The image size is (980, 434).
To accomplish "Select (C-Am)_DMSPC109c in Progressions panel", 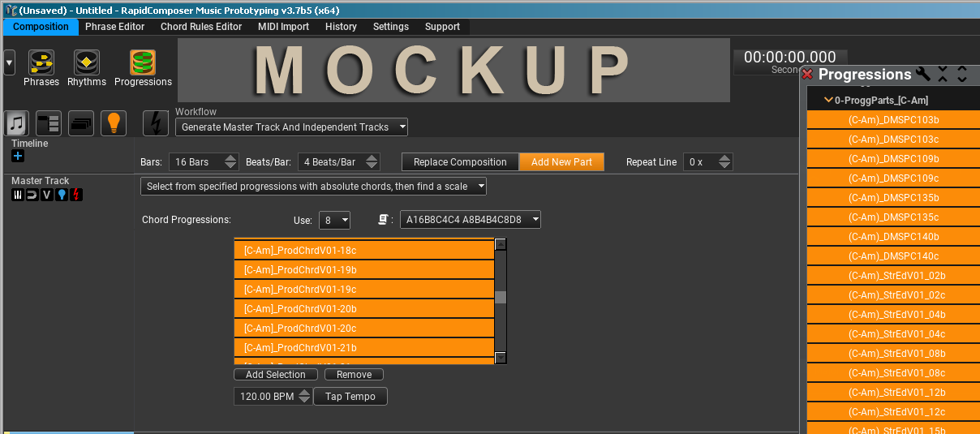I will [893, 178].
